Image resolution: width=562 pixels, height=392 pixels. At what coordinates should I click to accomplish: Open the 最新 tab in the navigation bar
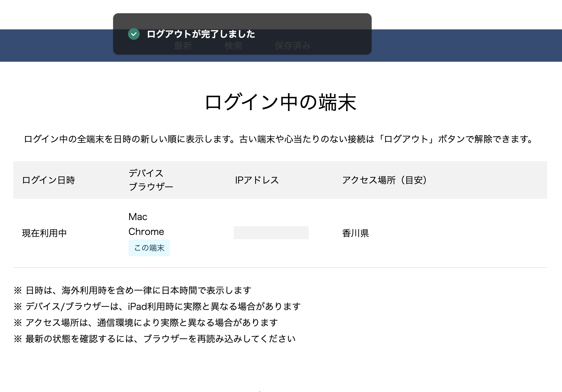coord(183,46)
